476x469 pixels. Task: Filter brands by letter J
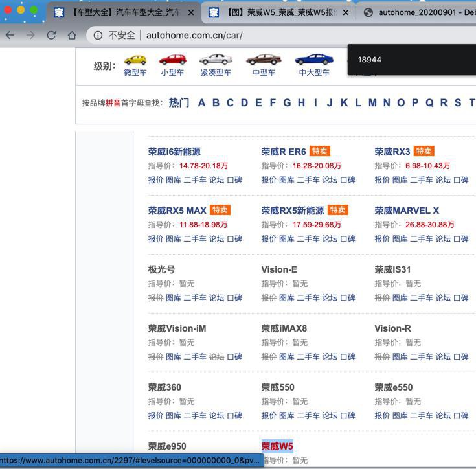coord(330,103)
